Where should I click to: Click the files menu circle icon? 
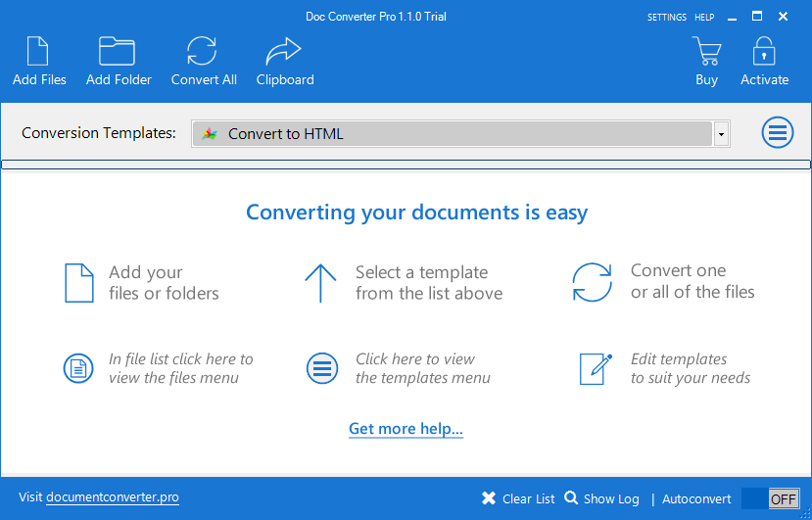[78, 368]
